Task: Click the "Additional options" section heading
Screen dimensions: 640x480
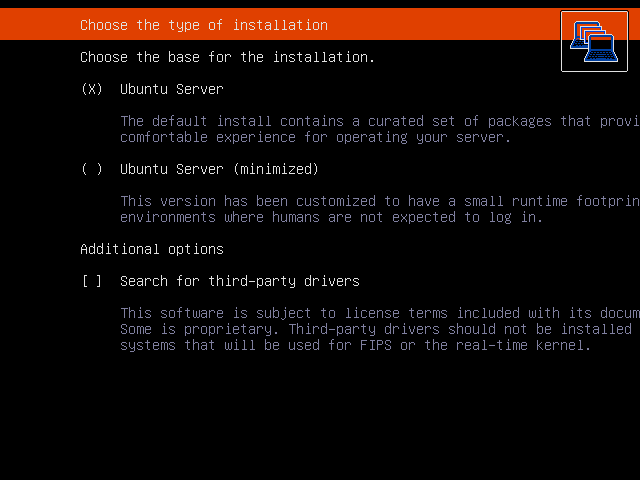Action: (151, 249)
